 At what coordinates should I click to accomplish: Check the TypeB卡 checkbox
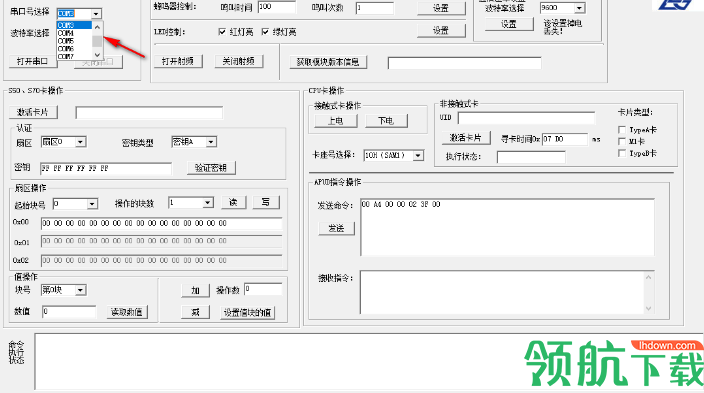[x=622, y=153]
